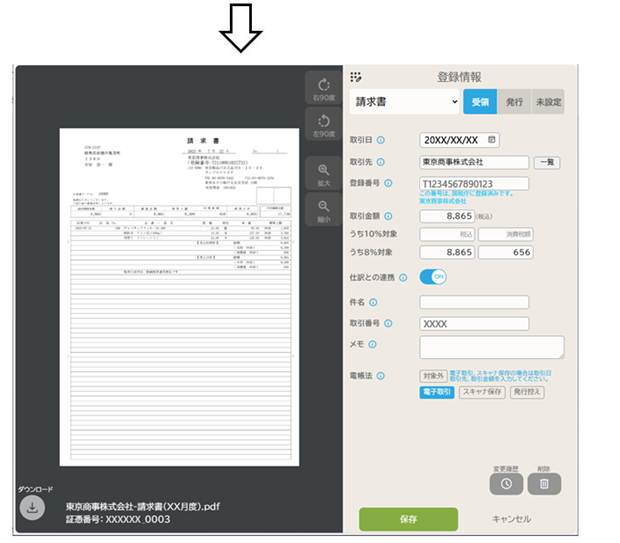Edit 取引金額 field 8,865

click(x=447, y=216)
